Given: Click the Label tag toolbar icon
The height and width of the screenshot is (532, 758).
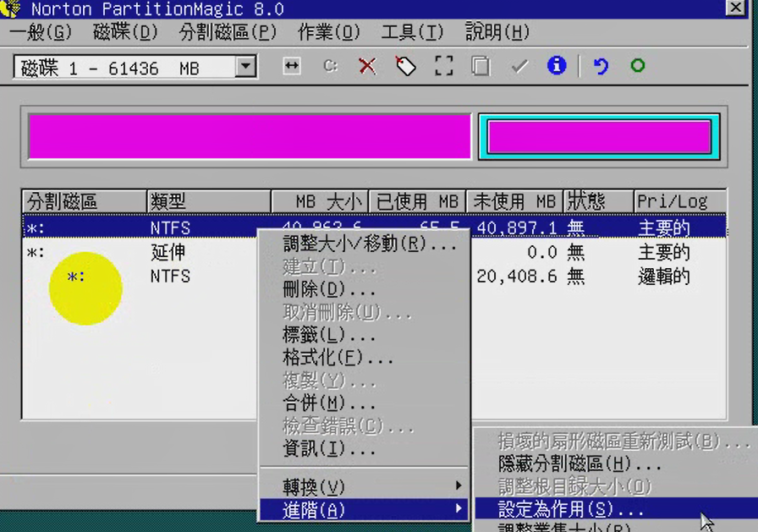Looking at the screenshot, I should (x=405, y=66).
